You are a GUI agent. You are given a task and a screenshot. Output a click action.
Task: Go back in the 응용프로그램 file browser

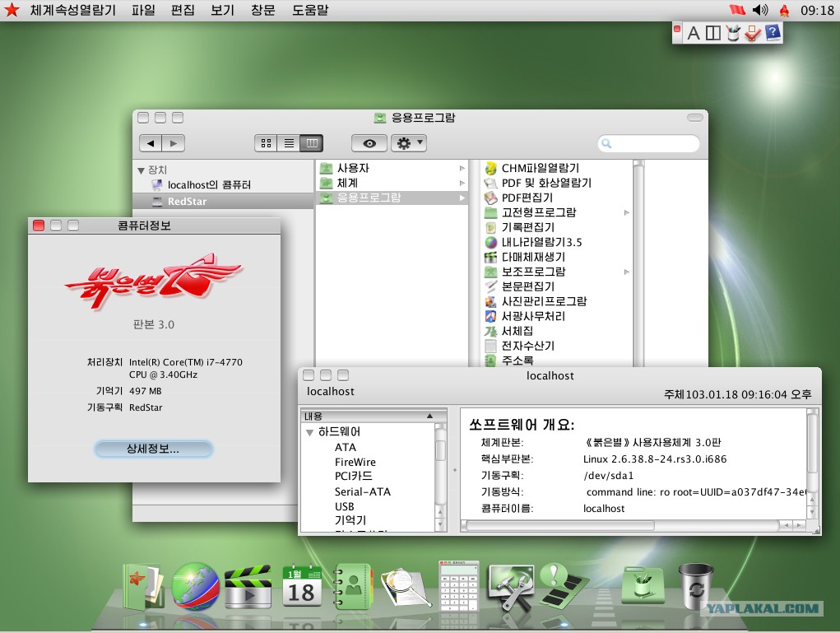151,143
